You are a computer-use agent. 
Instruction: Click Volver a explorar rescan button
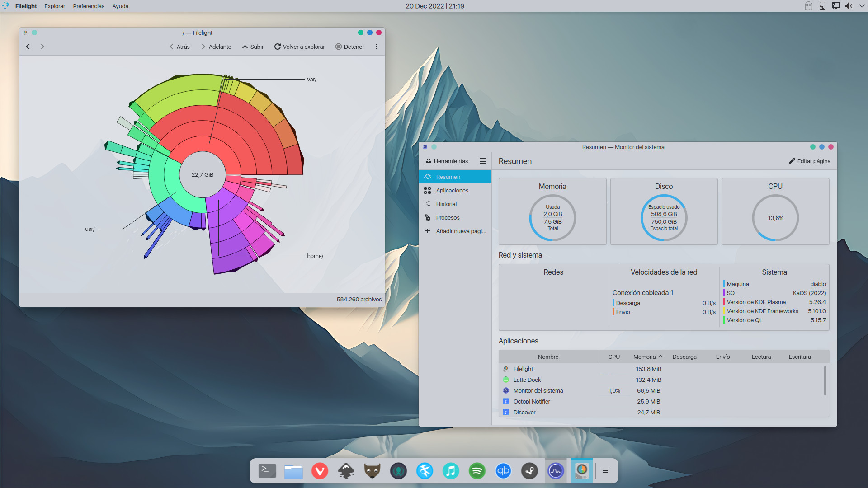[x=299, y=47]
